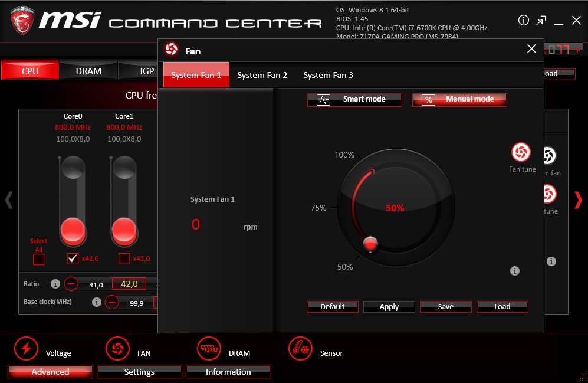Decrease the Ratio with minus button
This screenshot has height=383, width=588.
coord(71,284)
